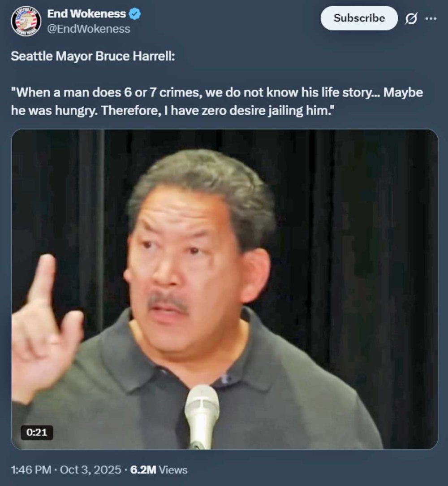Viewport: 448px width, 486px height.
Task: Click the Subscribe button
Action: pyautogui.click(x=359, y=18)
